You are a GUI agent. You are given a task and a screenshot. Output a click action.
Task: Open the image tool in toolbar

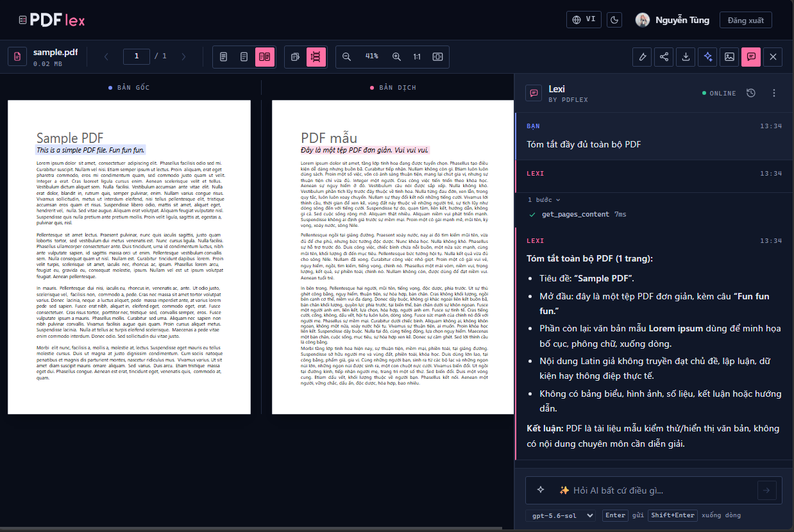coord(729,57)
